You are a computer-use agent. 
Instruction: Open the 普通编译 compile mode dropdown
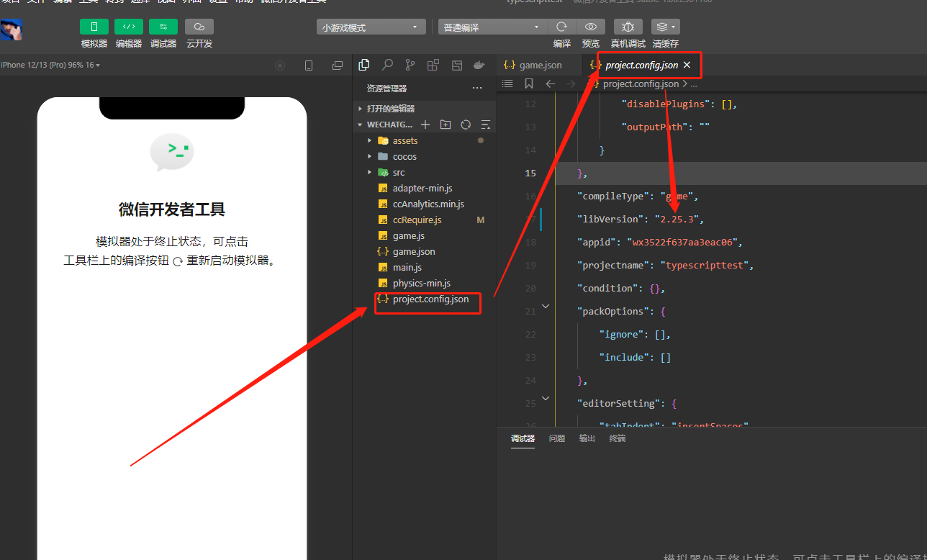pos(492,27)
